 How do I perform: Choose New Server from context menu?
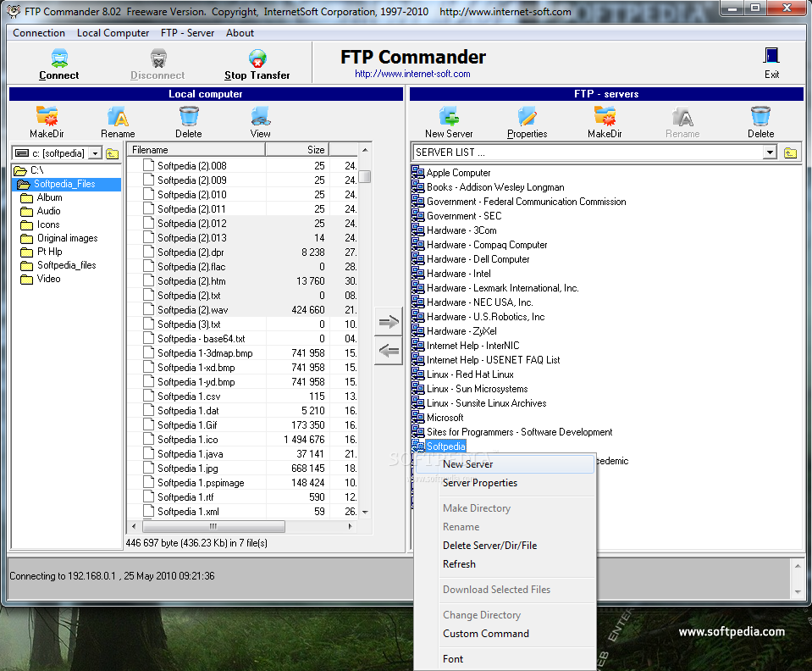505,464
